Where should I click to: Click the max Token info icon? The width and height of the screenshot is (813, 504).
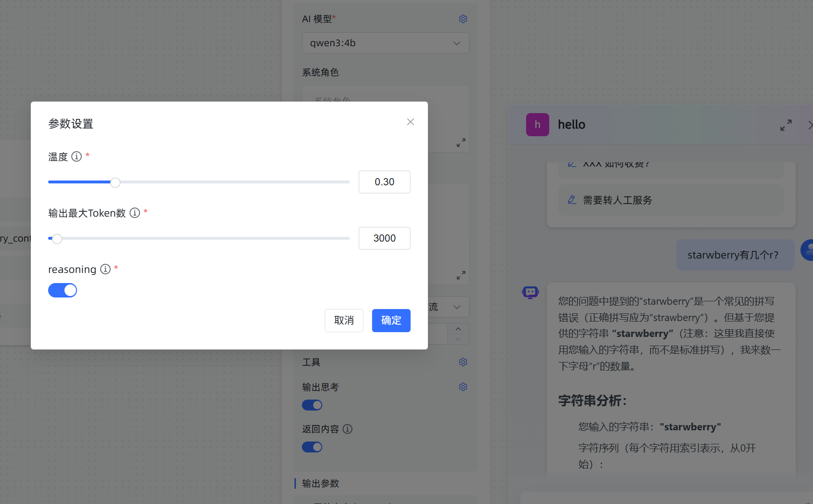[x=135, y=213]
